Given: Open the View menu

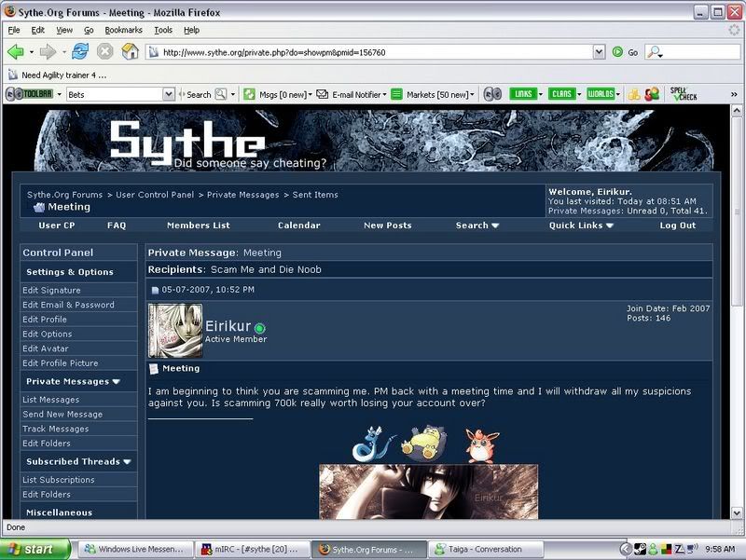Looking at the screenshot, I should coord(64,30).
